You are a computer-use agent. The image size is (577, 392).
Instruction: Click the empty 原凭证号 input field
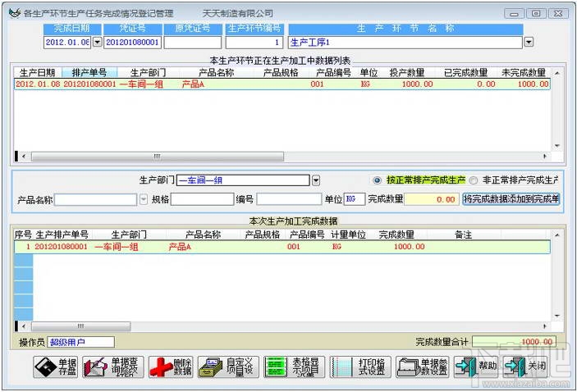coord(192,43)
